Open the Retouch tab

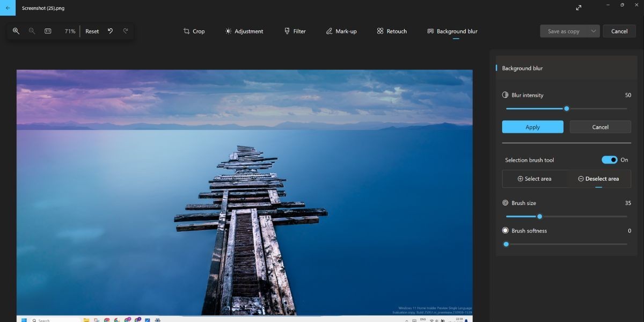(x=392, y=31)
